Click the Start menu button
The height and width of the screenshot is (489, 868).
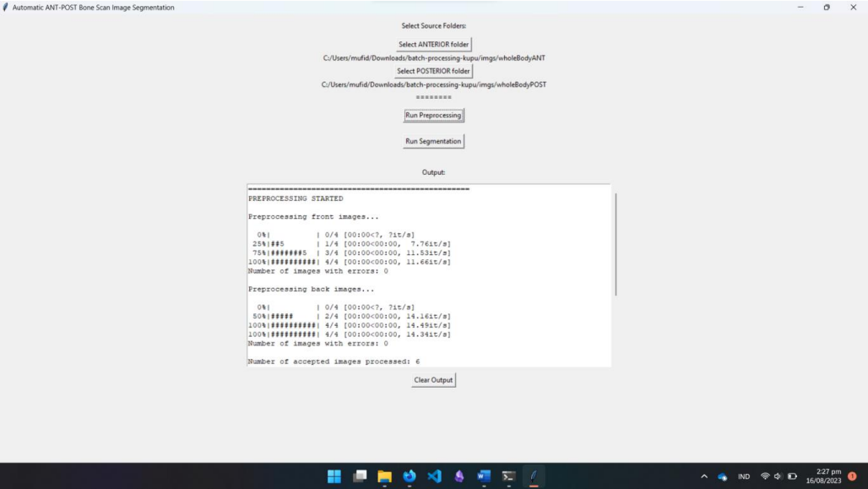[334, 476]
